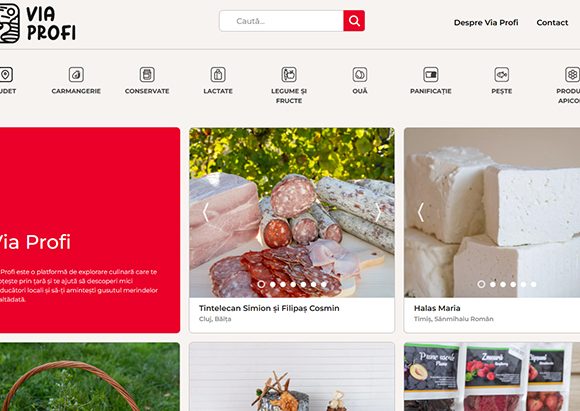Open the Carmangerie category icon
Image resolution: width=580 pixels, height=411 pixels.
(x=76, y=74)
